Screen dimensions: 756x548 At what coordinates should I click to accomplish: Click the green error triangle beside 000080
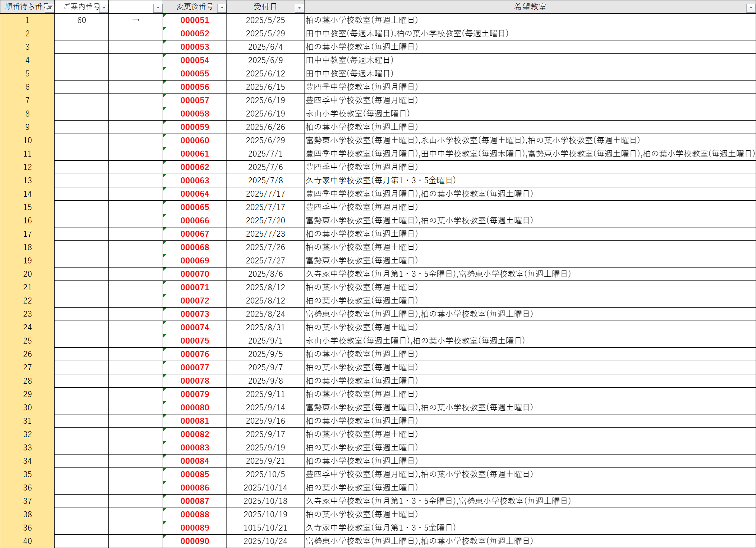(164, 403)
